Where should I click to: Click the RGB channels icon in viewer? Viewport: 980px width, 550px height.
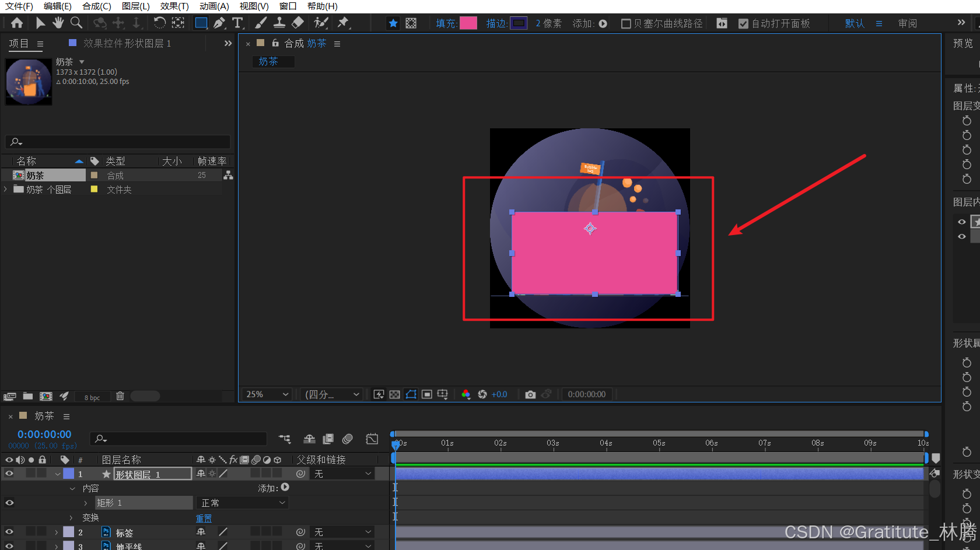[x=466, y=394]
